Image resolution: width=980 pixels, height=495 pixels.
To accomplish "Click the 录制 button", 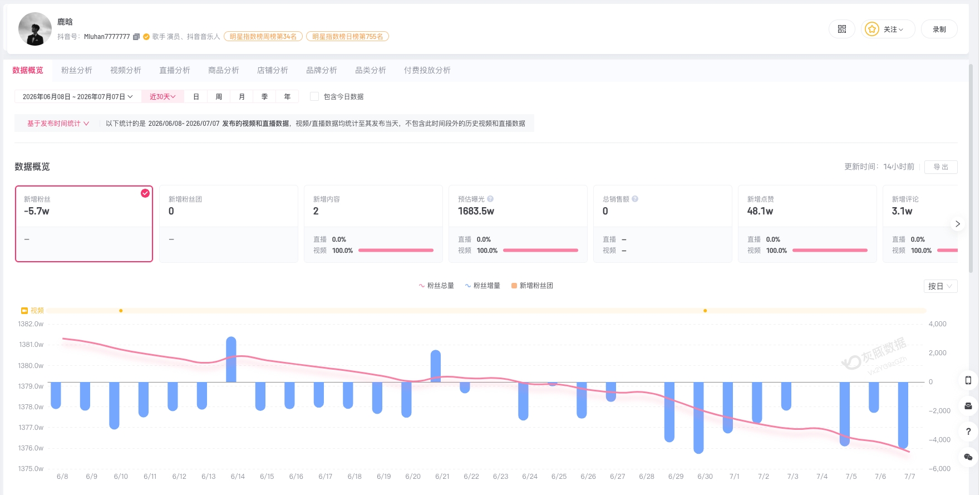I will [x=939, y=29].
